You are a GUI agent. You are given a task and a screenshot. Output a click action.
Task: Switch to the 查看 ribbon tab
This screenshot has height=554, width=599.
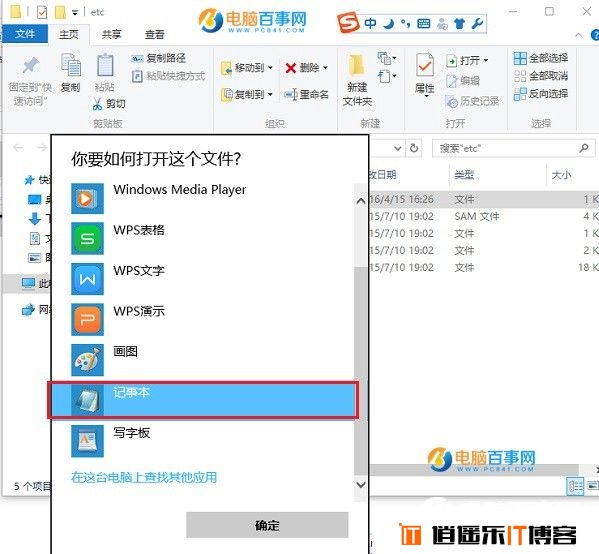[155, 34]
